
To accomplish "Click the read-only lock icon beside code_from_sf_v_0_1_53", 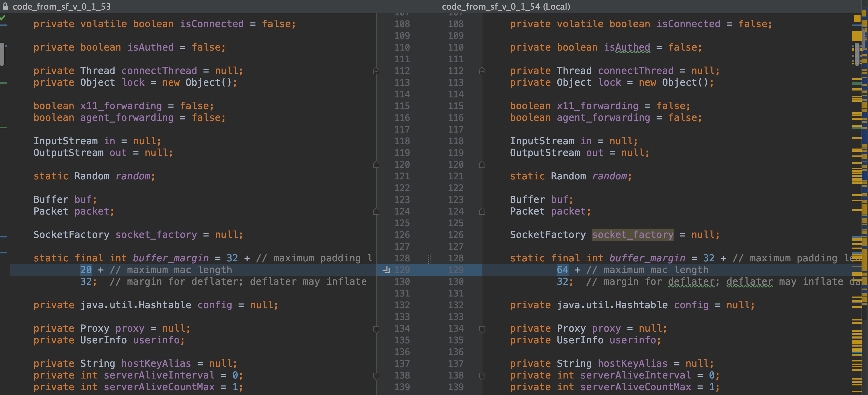I will pos(5,6).
